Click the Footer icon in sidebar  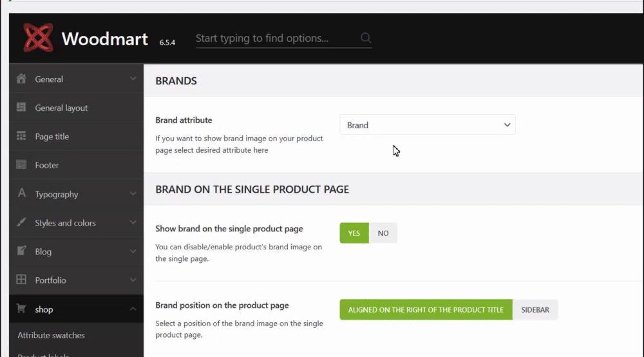[21, 165]
